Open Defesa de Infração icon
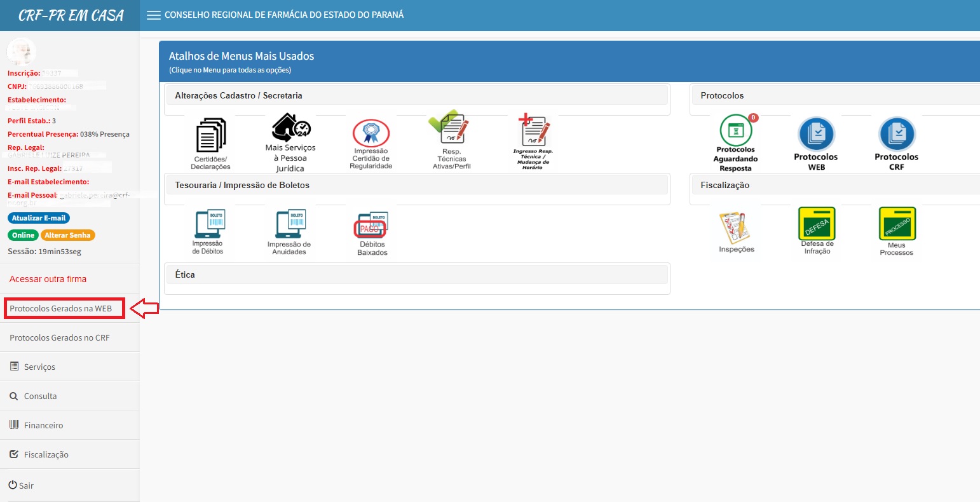The height and width of the screenshot is (502, 980). click(x=817, y=230)
